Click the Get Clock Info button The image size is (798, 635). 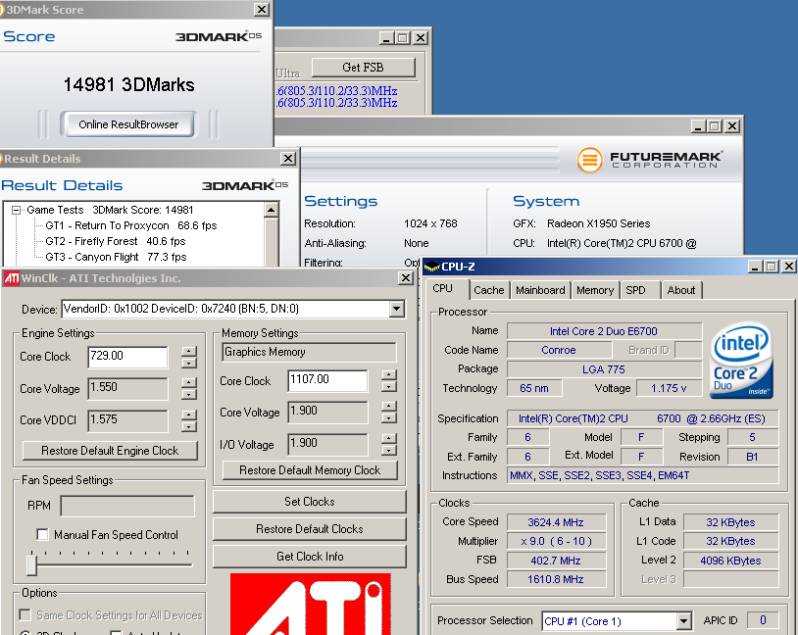coord(309,557)
